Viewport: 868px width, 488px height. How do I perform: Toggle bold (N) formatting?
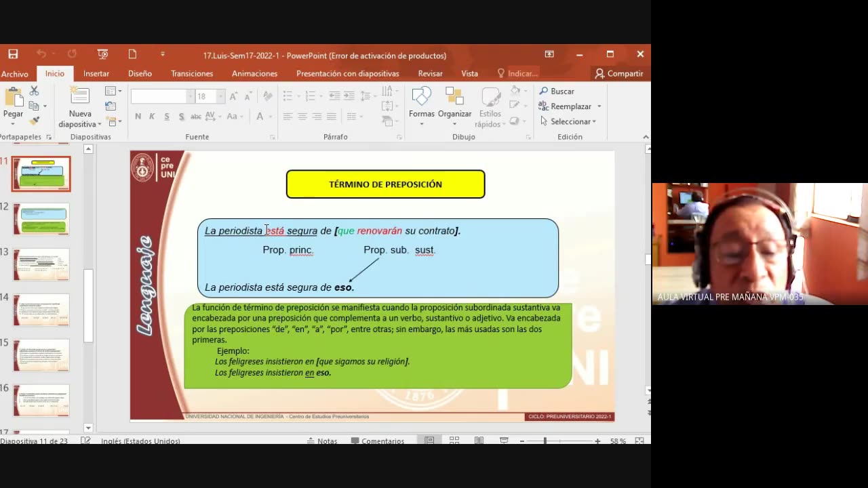[x=138, y=117]
